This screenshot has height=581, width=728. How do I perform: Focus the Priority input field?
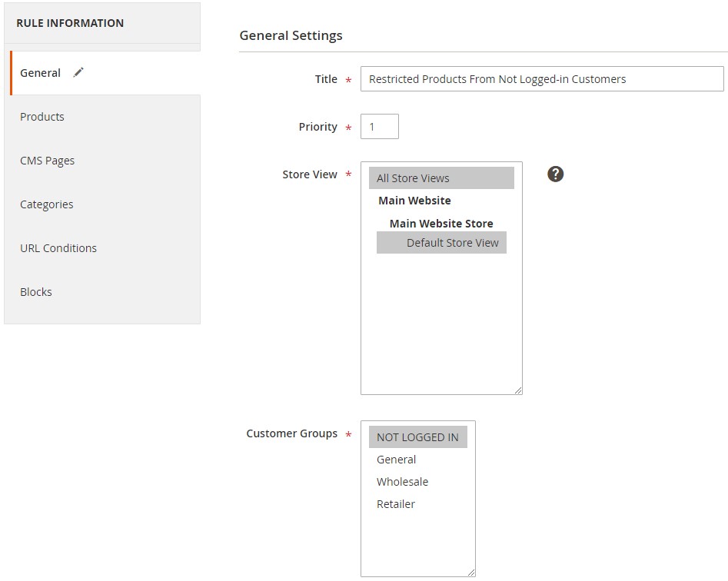(379, 127)
